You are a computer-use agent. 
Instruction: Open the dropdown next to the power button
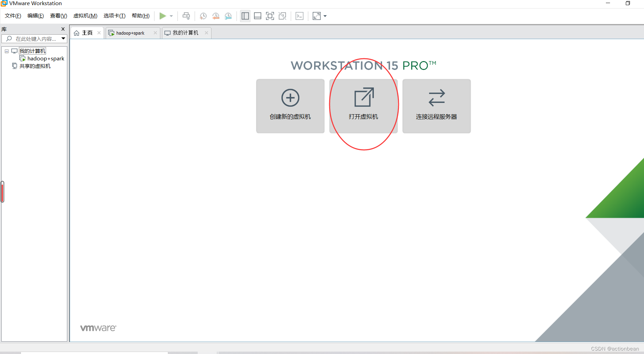coord(171,16)
